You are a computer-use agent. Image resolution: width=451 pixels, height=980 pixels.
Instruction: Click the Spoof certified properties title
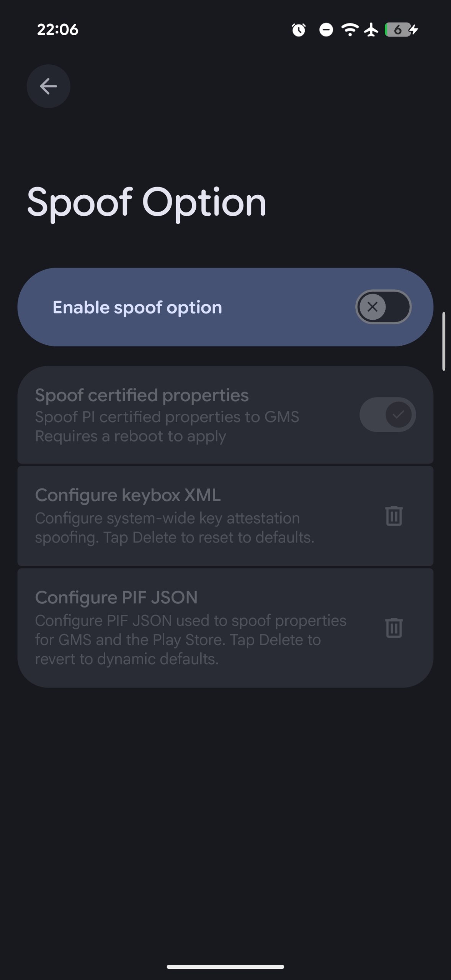point(142,395)
